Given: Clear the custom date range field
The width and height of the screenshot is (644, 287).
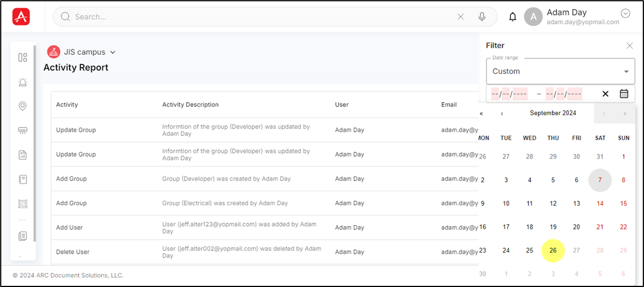Looking at the screenshot, I should click(x=605, y=94).
